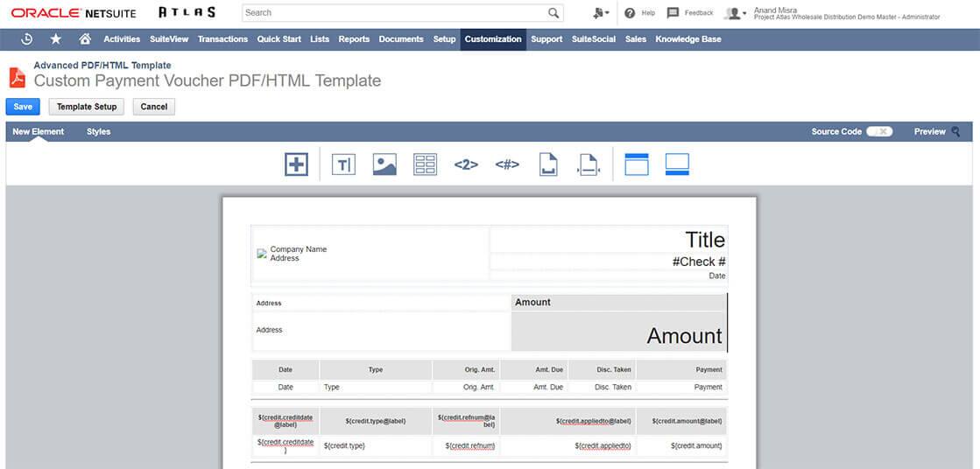Click the add new element plus icon
The image size is (980, 469).
tap(296, 164)
